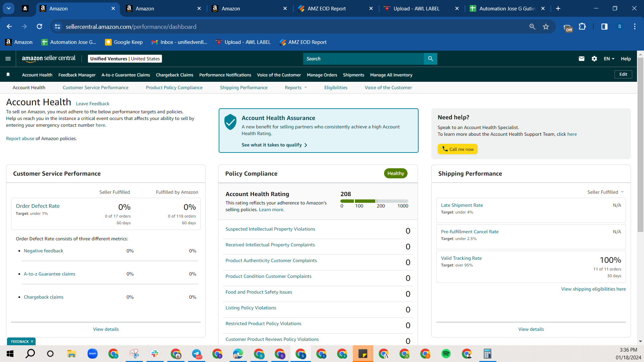Click the search magnifier button

[x=430, y=59]
